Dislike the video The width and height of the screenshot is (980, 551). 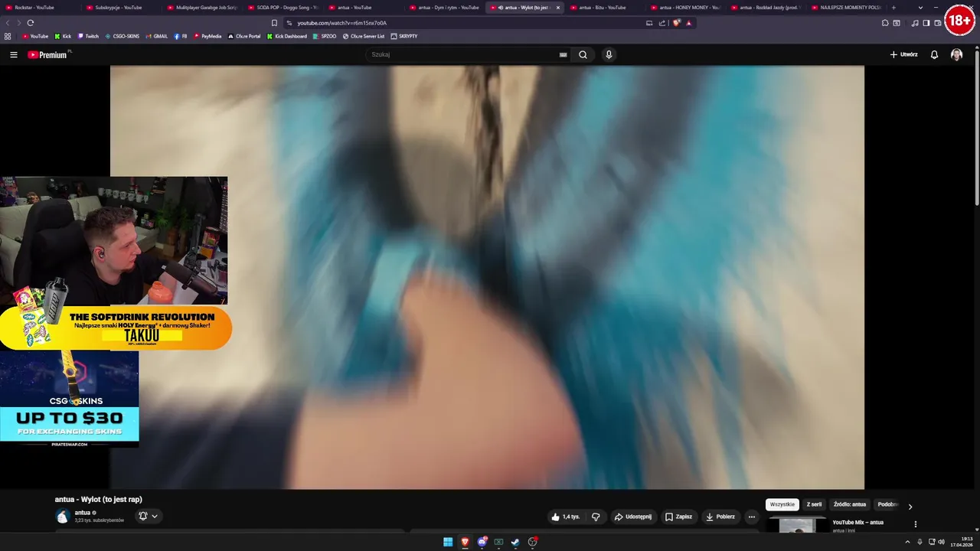(x=596, y=517)
